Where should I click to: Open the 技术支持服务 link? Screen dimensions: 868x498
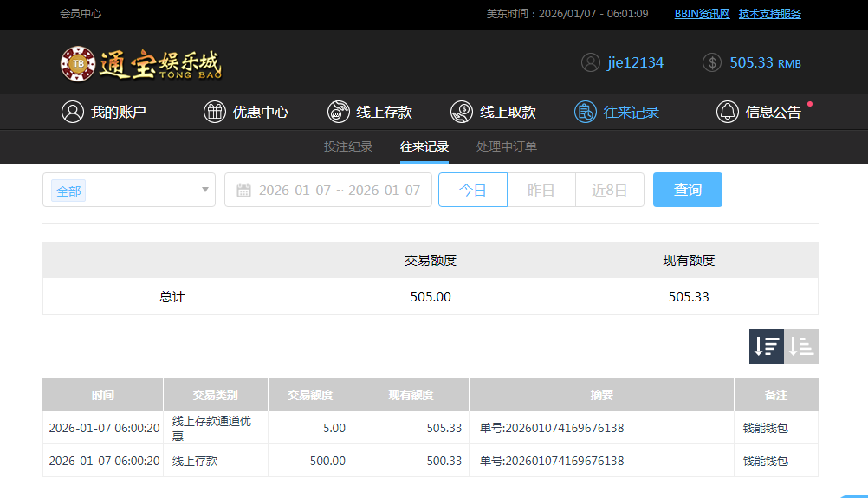click(769, 14)
